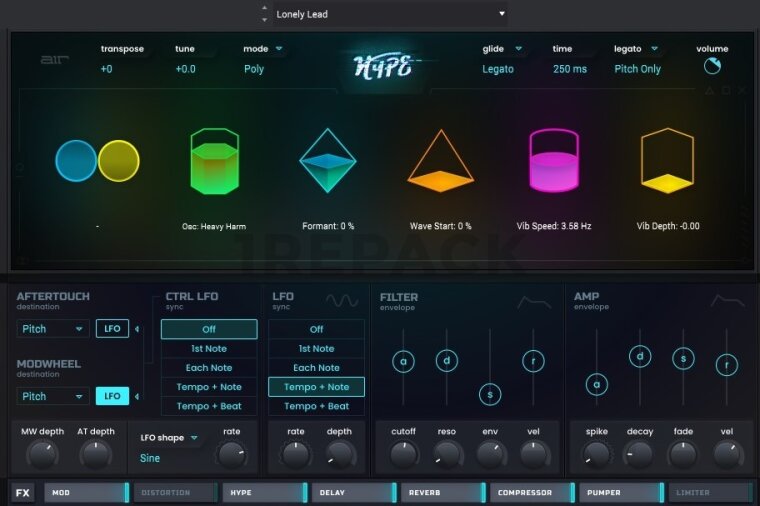Image resolution: width=760 pixels, height=506 pixels.
Task: Open the Aftertouch destination Pitch dropdown
Action: click(x=53, y=329)
